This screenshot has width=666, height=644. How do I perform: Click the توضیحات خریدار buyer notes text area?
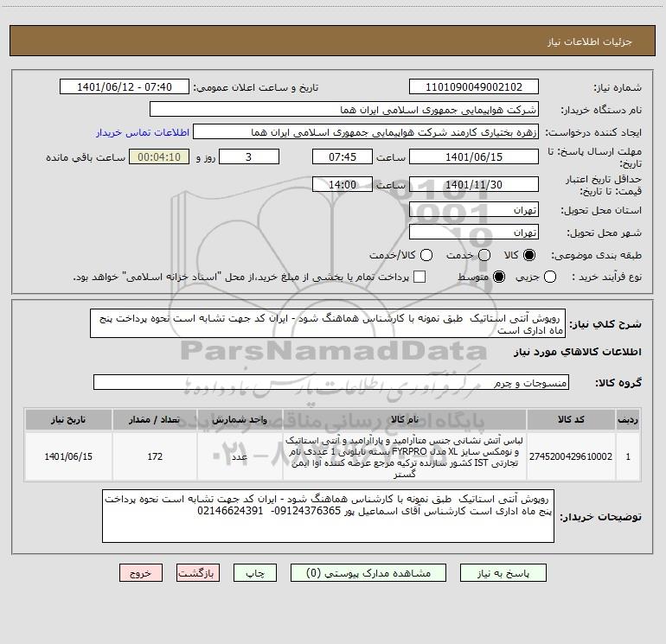tap(328, 516)
